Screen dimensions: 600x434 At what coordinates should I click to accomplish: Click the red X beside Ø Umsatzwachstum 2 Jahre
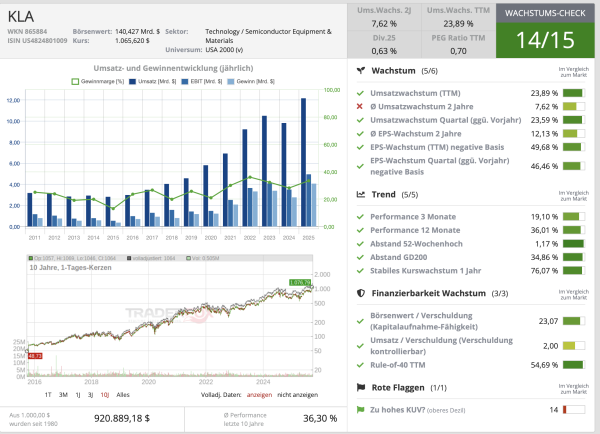[x=360, y=105]
